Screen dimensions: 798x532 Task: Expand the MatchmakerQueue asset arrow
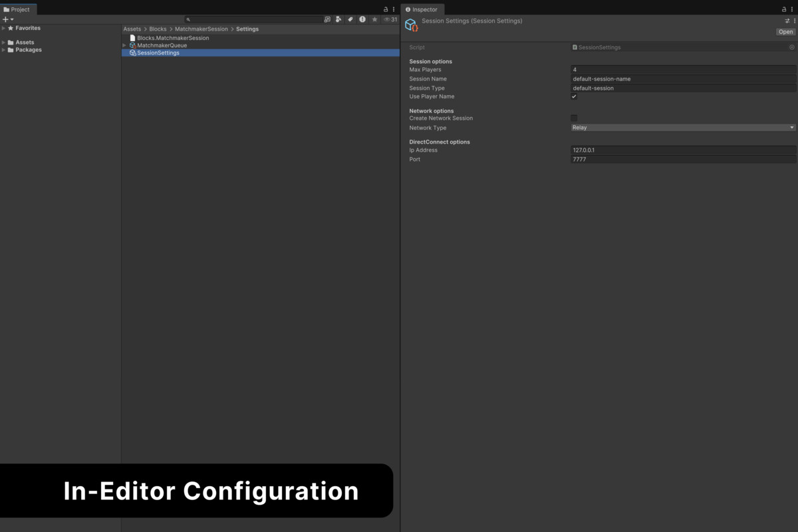pos(124,45)
